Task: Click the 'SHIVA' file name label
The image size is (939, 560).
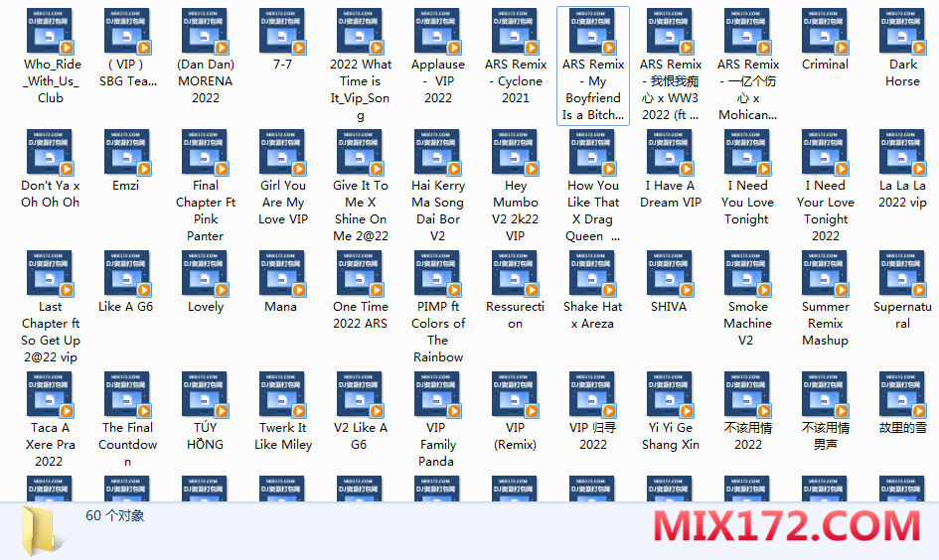Action: 669,307
